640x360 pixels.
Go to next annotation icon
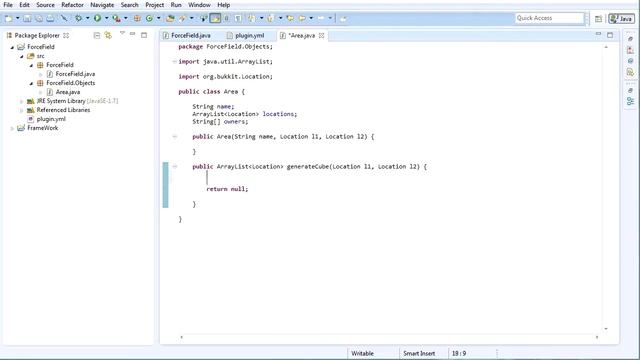pyautogui.click(x=251, y=18)
